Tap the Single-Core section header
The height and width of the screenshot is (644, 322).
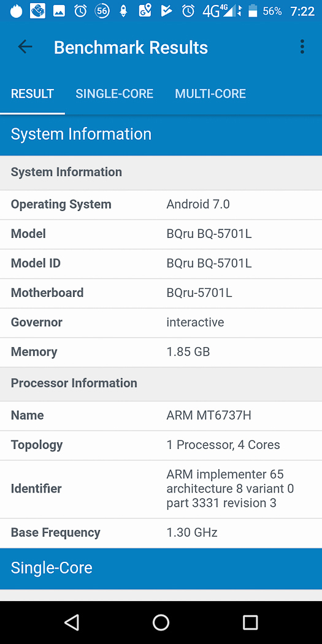[161, 569]
